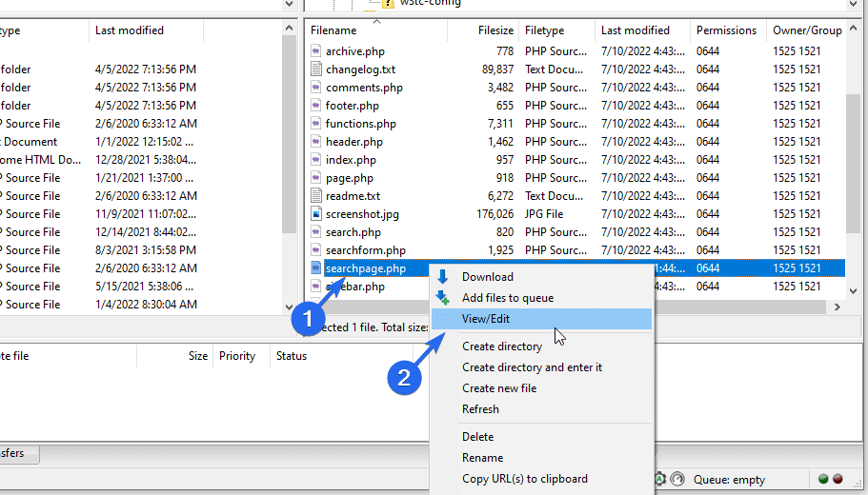Click the searchform.php file icon
The width and height of the screenshot is (868, 495).
[316, 250]
